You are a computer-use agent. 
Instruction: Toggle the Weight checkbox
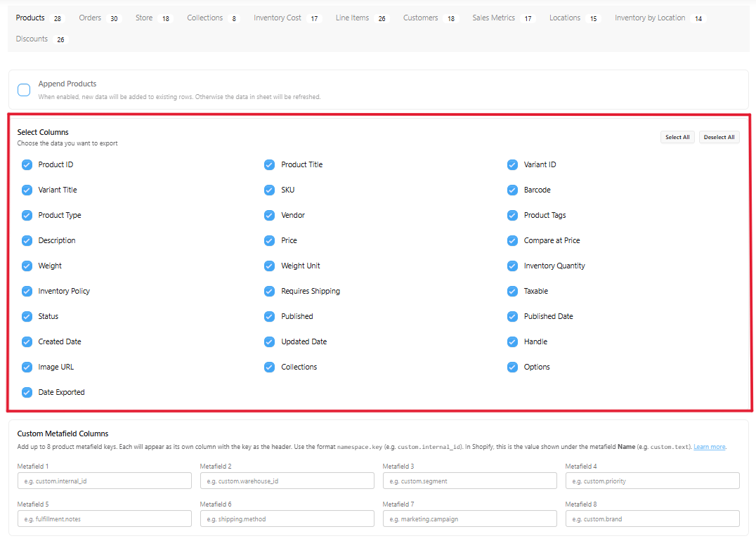click(27, 266)
